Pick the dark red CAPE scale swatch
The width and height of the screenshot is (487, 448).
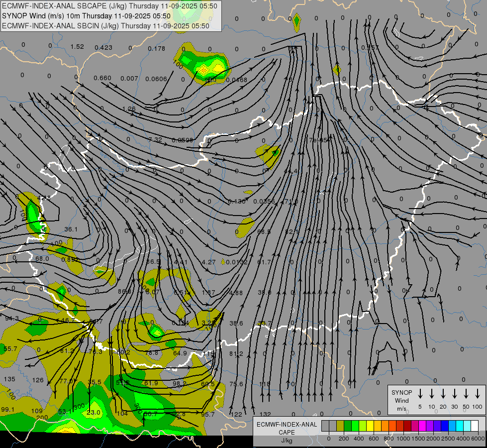pos(407,426)
